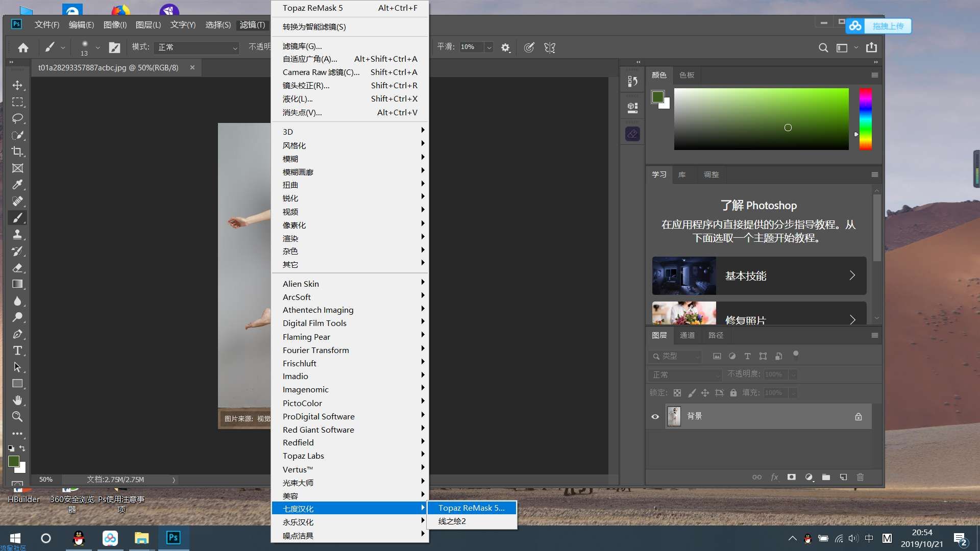This screenshot has width=980, height=551.
Task: Open the Photoshop search icon
Action: pyautogui.click(x=823, y=47)
